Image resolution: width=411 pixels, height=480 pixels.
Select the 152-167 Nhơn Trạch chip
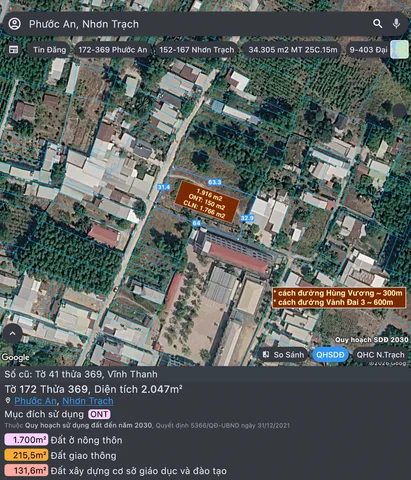click(197, 50)
